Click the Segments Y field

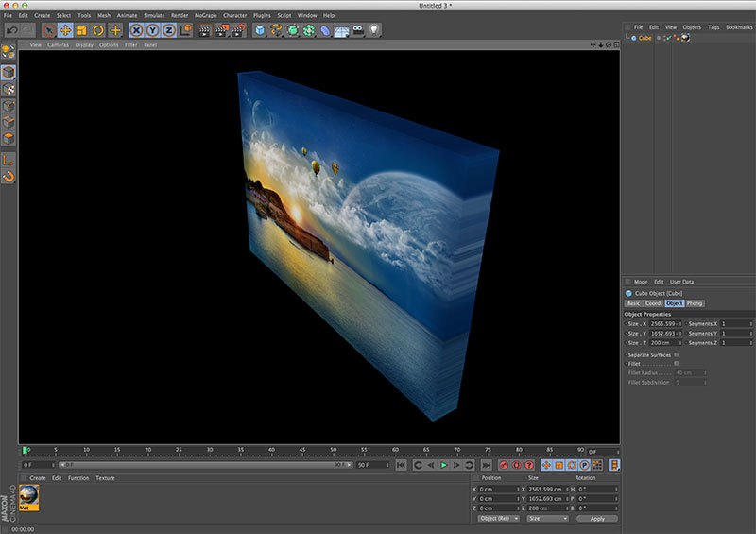(x=735, y=334)
